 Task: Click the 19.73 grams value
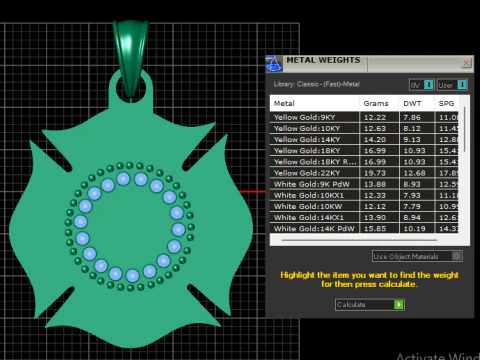pos(375,173)
